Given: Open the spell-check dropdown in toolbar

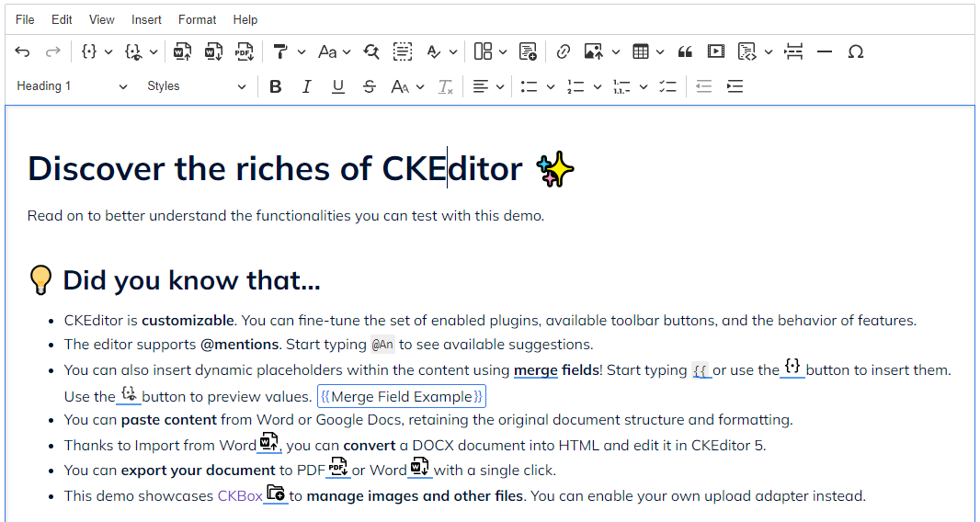Looking at the screenshot, I should coord(440,51).
